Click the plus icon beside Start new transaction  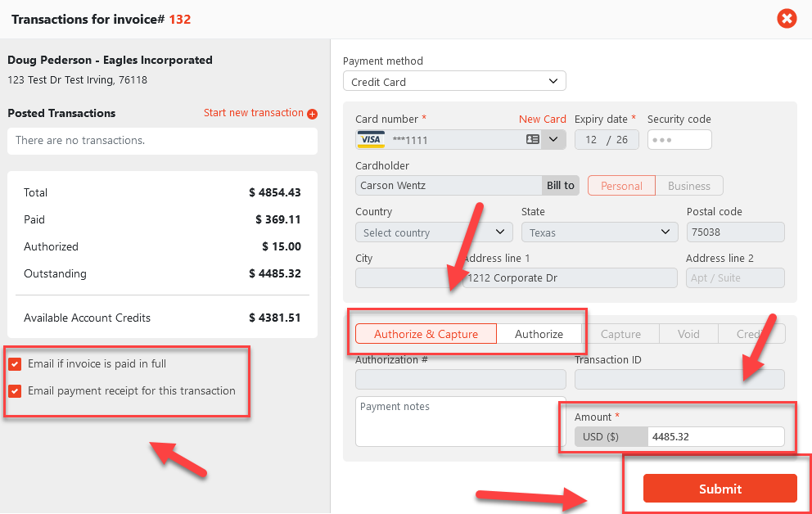pos(312,114)
